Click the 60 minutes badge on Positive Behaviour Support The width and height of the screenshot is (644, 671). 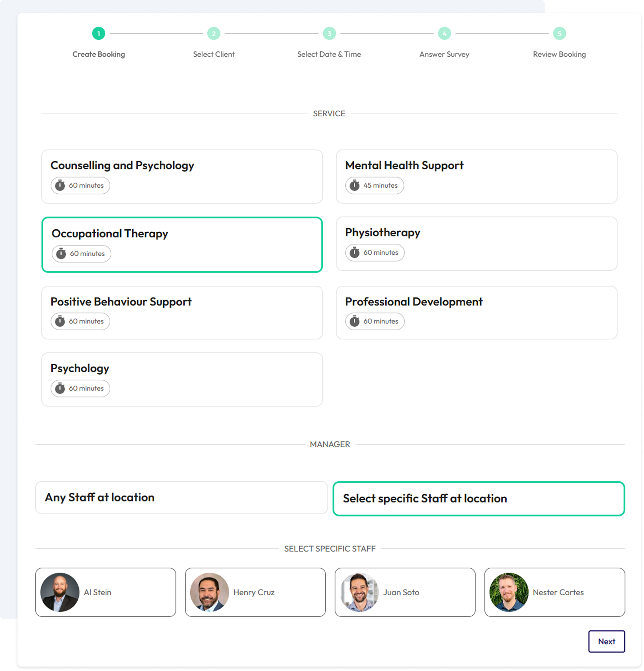click(x=80, y=321)
